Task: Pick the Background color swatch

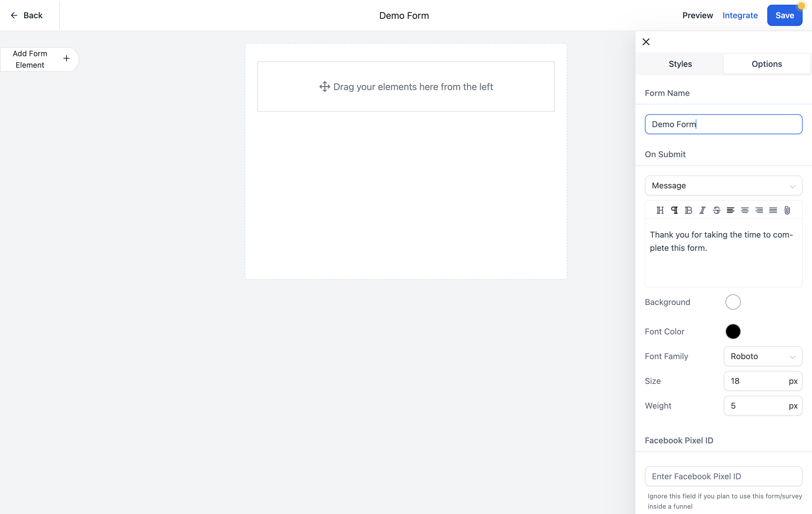Action: click(x=733, y=302)
